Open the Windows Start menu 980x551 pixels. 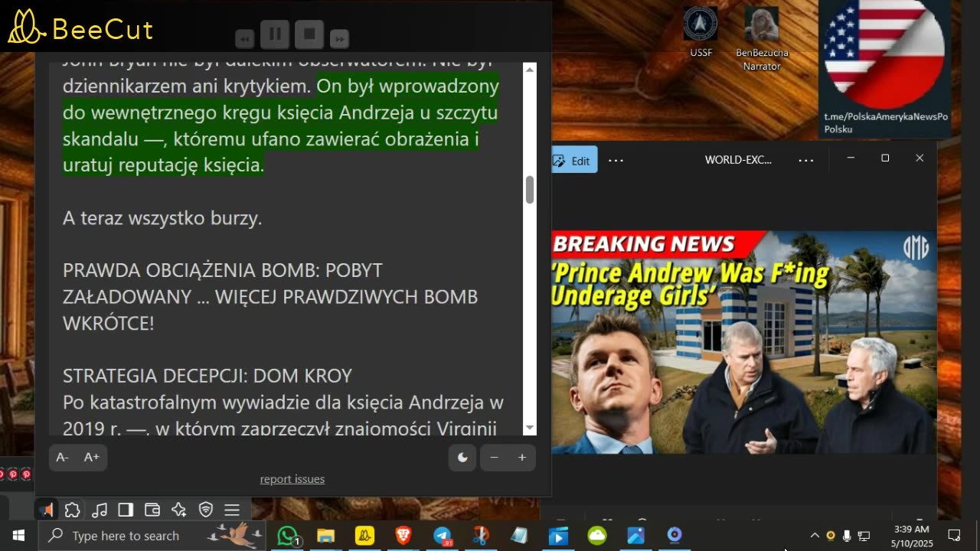pyautogui.click(x=18, y=536)
